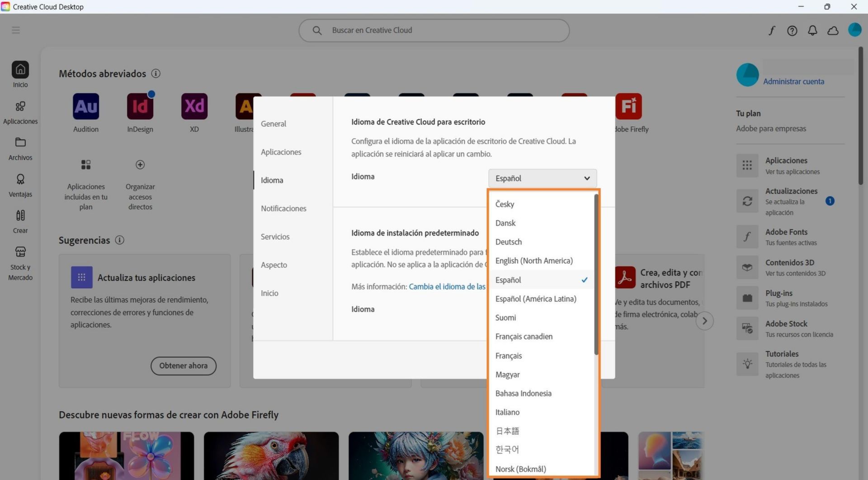Select checked Español option in list
Screen dimensions: 868x480
(542, 280)
